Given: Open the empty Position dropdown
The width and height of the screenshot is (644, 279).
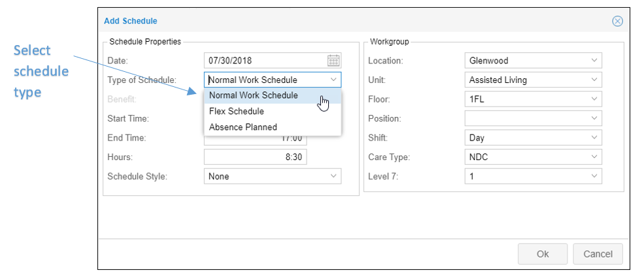Looking at the screenshot, I should coord(533,118).
